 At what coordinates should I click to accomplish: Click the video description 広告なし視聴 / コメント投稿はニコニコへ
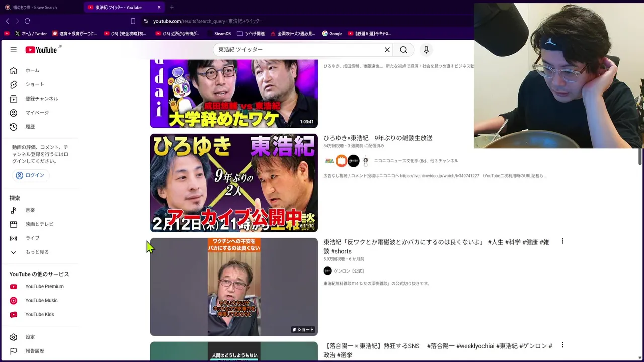click(435, 176)
